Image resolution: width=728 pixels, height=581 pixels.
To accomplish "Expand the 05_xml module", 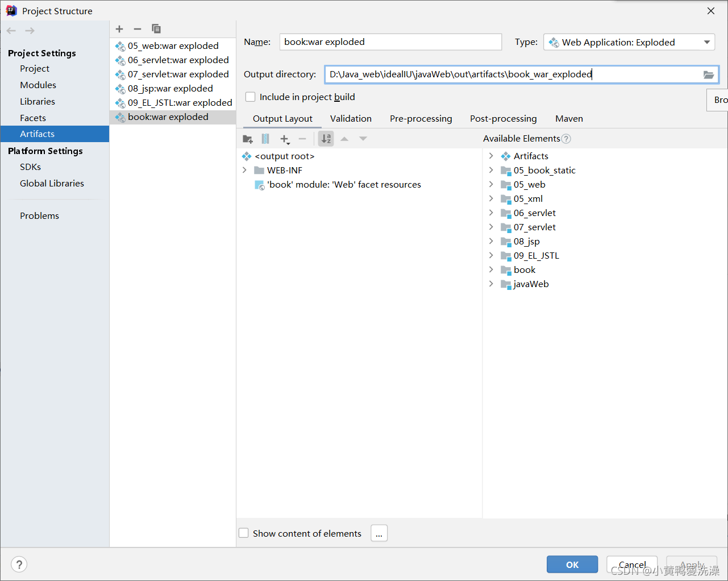I will [491, 199].
